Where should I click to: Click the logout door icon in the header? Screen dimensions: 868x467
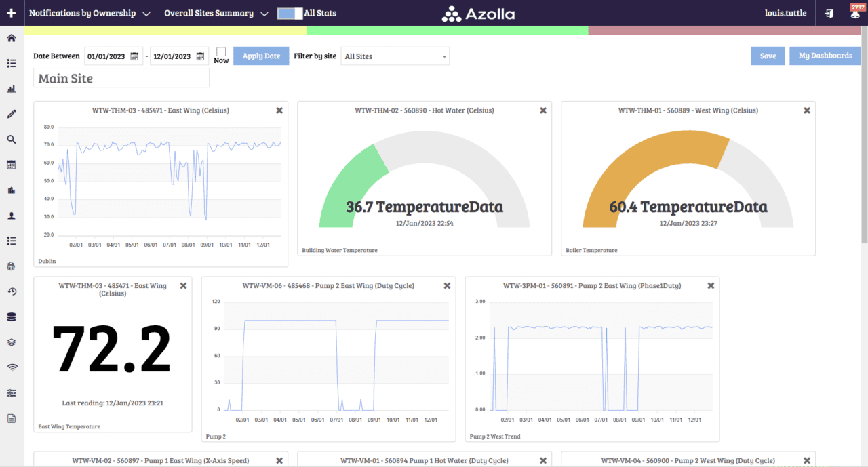click(828, 12)
